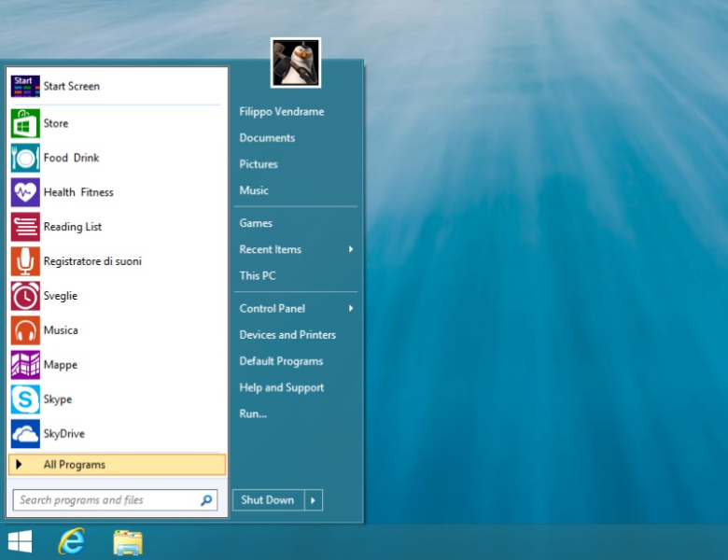This screenshot has height=560, width=728.
Task: Launch Sveglie alarm clock icon
Action: [25, 296]
